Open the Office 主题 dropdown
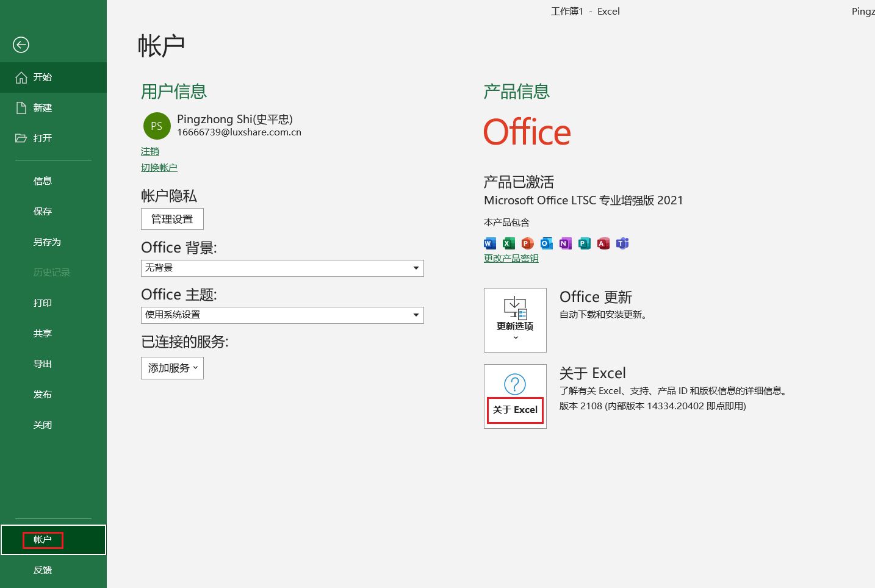Image resolution: width=875 pixels, height=588 pixels. (x=282, y=315)
